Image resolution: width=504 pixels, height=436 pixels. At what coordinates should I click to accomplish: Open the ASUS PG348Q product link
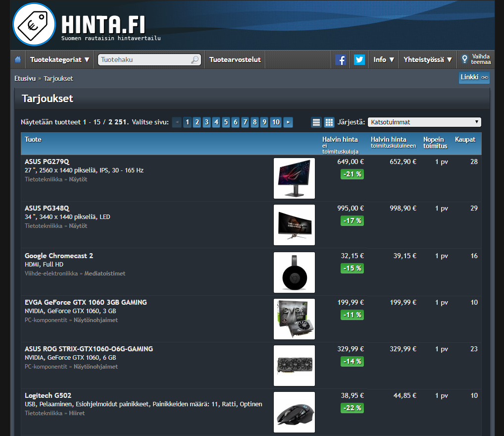pyautogui.click(x=47, y=208)
